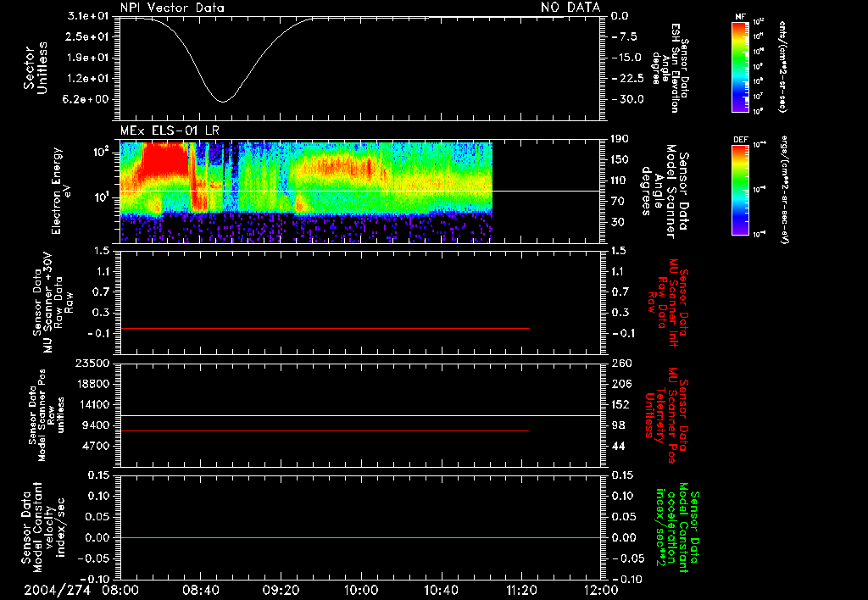
Task: Pick the DEF color bar scale
Action: [x=740, y=190]
